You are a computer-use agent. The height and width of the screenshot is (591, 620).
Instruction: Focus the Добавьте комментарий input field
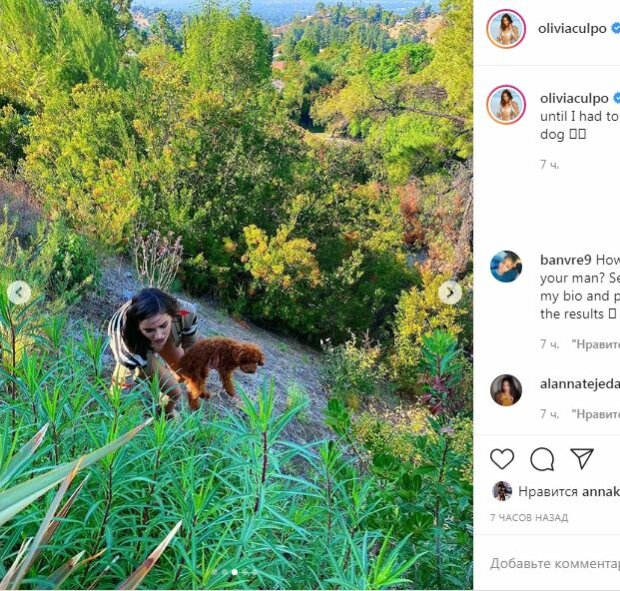(555, 563)
